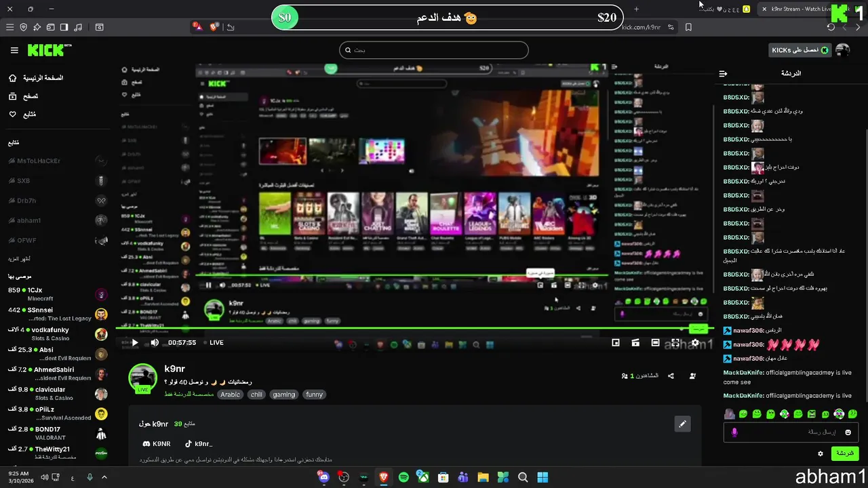Click the follow user icon
Viewport: 868px width, 488px height.
click(x=692, y=375)
